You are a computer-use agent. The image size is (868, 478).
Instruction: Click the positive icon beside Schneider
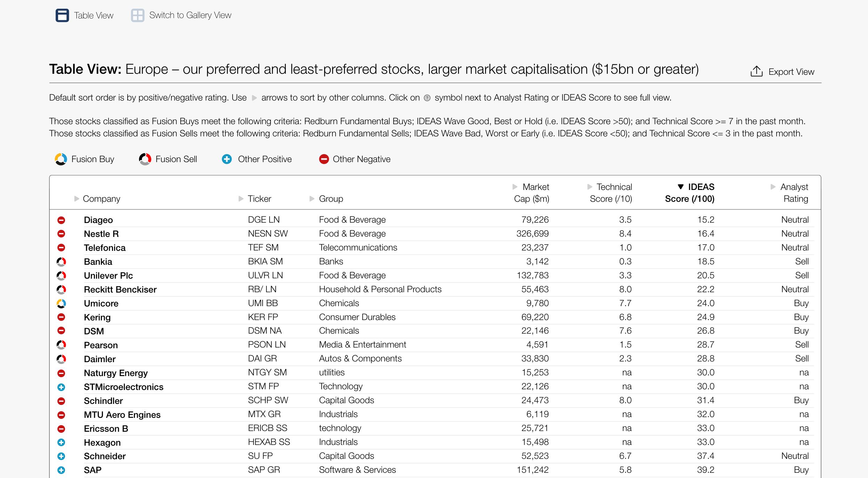pos(61,456)
